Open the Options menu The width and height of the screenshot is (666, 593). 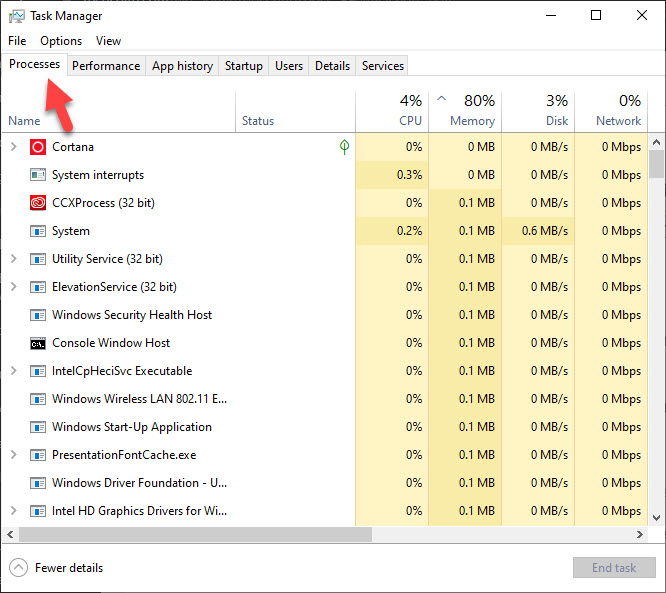click(61, 41)
